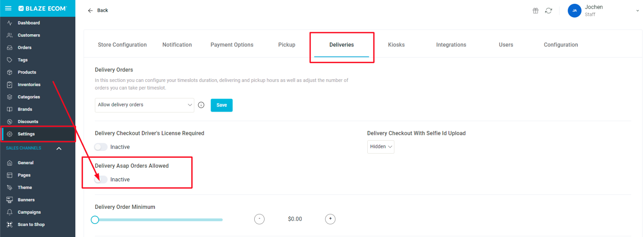Screen dimensions: 644x237
Task: Toggle Delivery Checkout Driver's License Required switch
Action: 101,147
